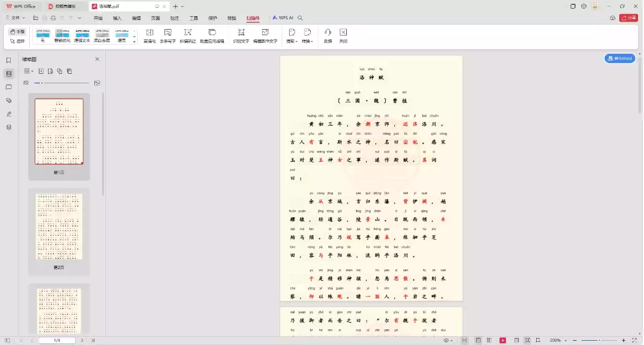Switch to the 保护 tab
Viewport: 644px width, 345px height.
(x=213, y=18)
